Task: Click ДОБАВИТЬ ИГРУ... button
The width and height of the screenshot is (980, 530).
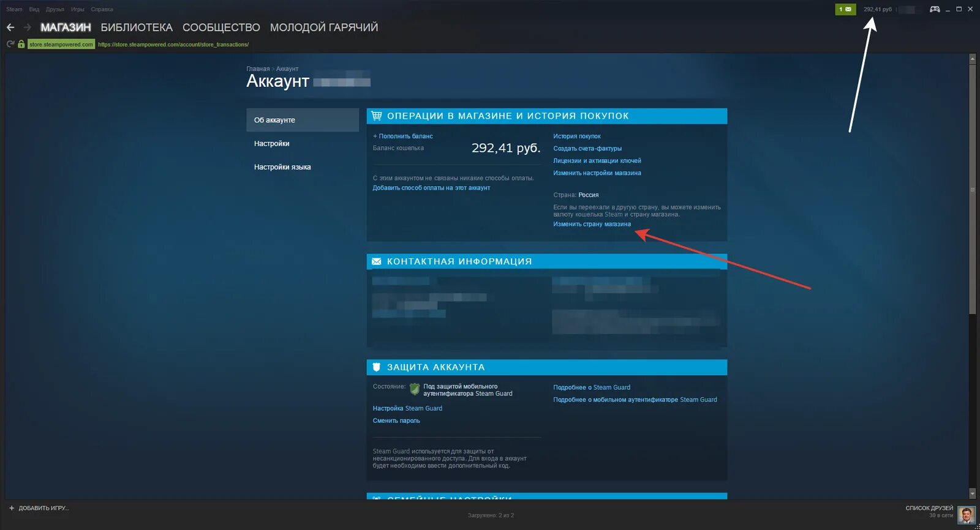Action: click(39, 508)
